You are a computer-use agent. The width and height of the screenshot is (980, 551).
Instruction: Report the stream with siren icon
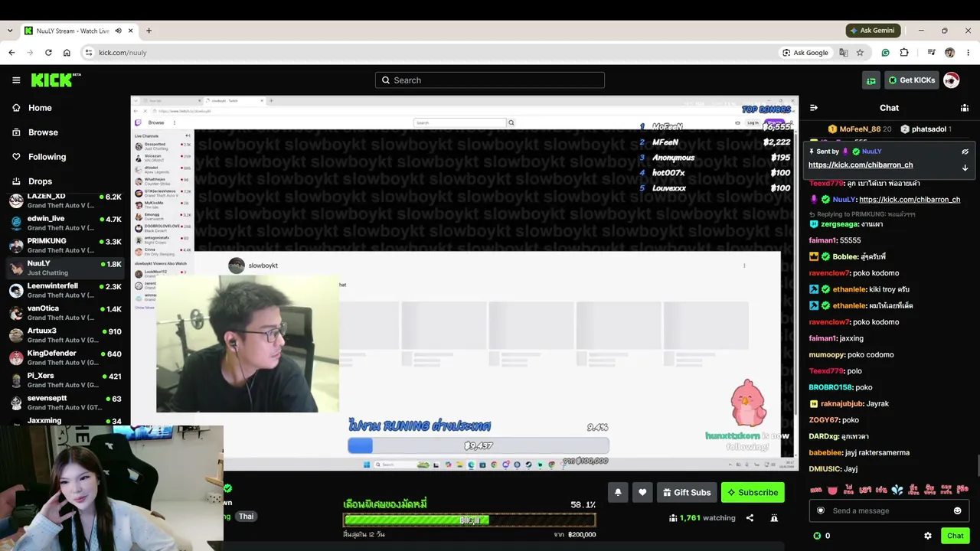tap(774, 518)
